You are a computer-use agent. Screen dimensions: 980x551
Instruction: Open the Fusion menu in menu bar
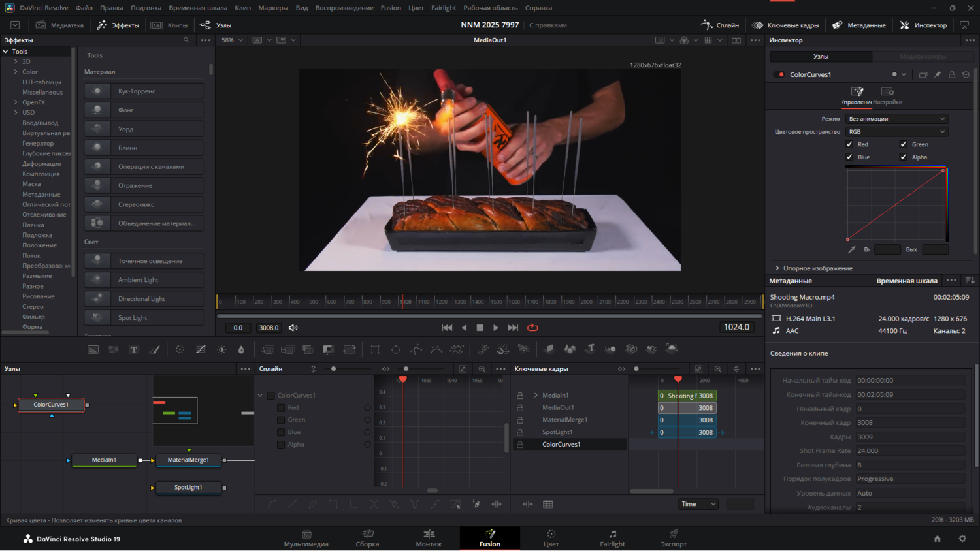pyautogui.click(x=391, y=8)
